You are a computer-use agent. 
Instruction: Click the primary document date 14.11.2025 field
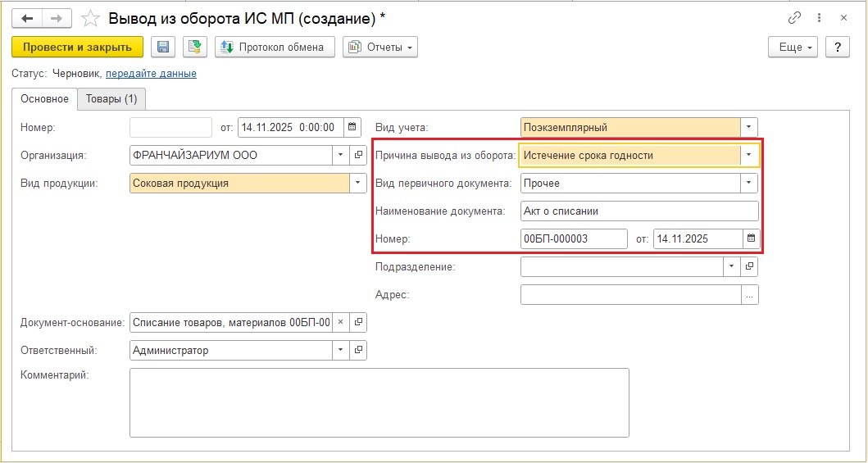click(698, 239)
